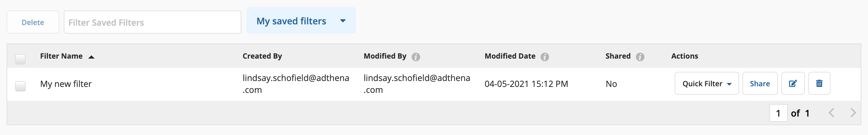Click the info icon next to Shared

640,57
